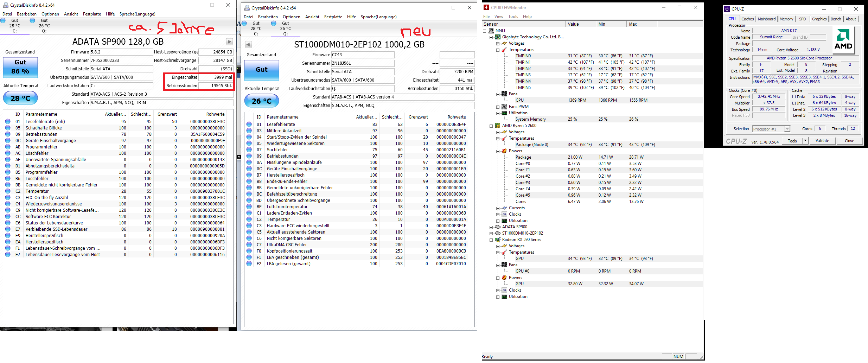Expand the Fans PWM node
Screen dimensions: 868x363
click(x=498, y=107)
